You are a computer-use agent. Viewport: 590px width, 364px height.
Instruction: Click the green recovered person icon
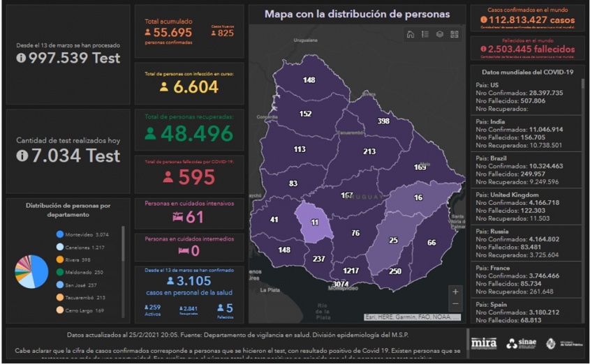click(x=150, y=133)
